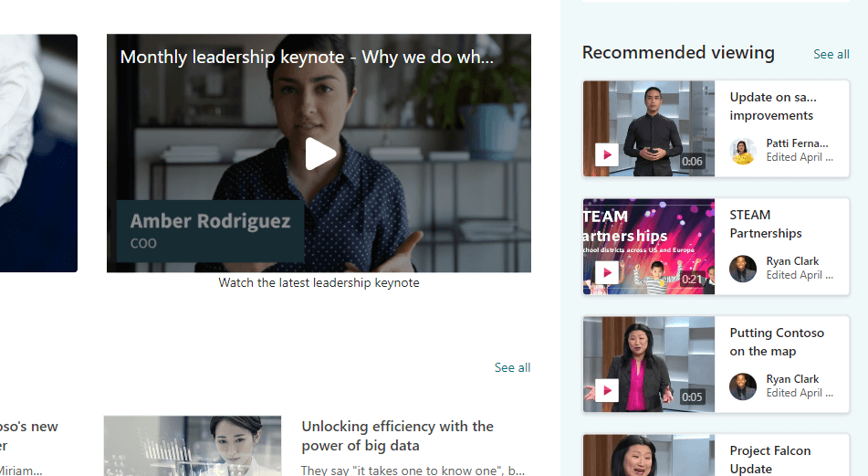868x476 pixels.
Task: Click the 0:21 duration badge
Action: tap(692, 280)
